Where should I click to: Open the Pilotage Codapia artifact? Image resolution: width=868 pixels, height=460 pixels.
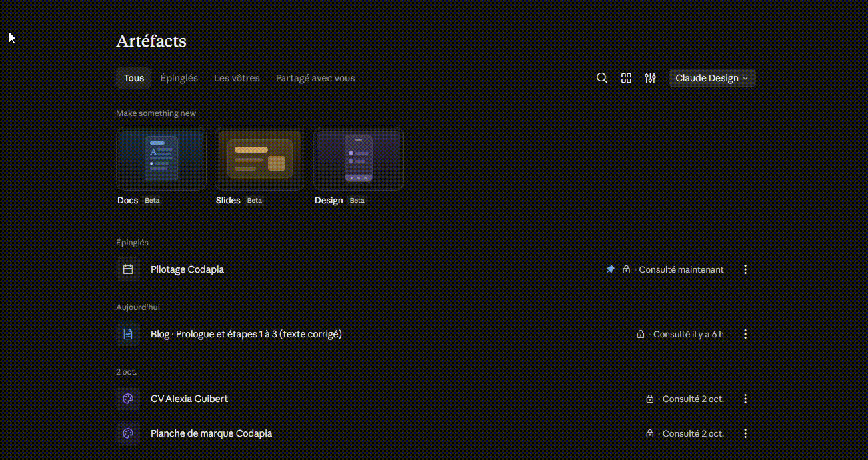coord(187,269)
